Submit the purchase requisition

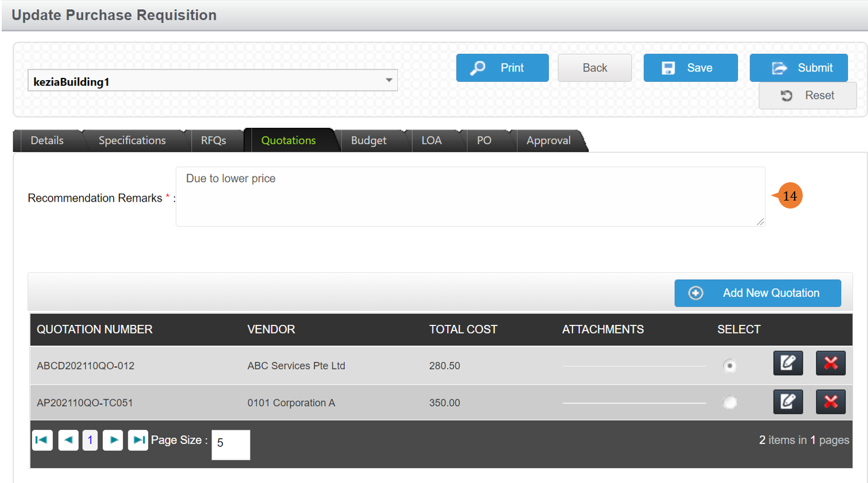click(799, 68)
